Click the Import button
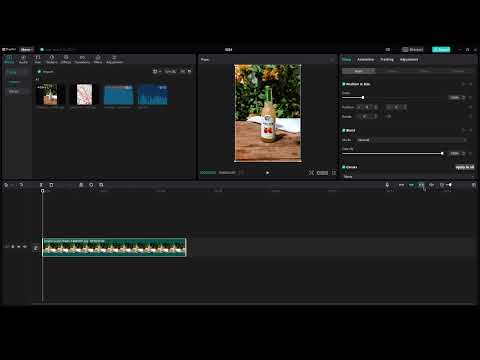 [x=46, y=72]
